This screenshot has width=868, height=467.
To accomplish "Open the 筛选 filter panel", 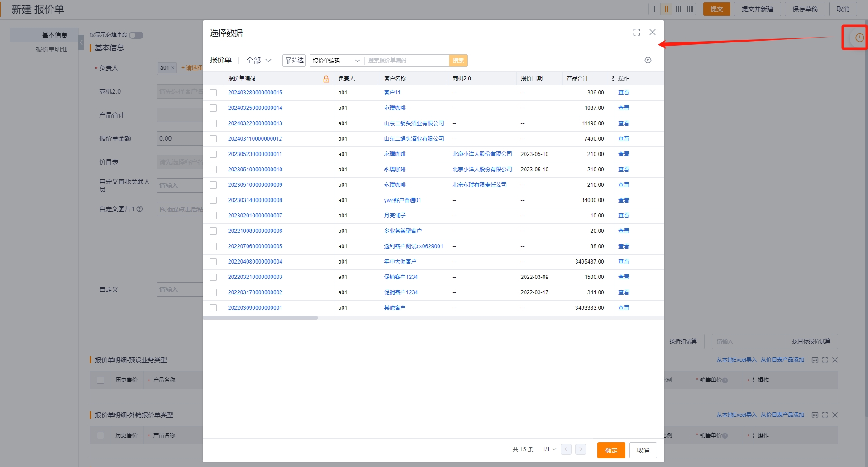I will (294, 60).
